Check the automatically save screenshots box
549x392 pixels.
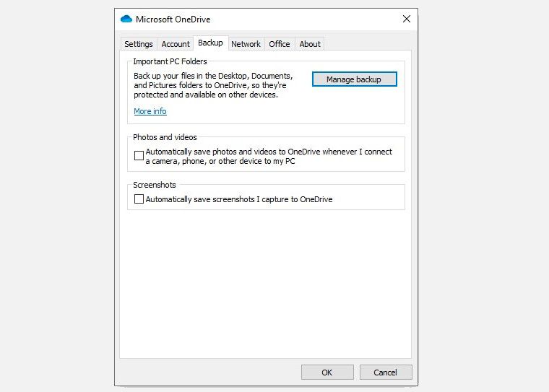point(139,199)
